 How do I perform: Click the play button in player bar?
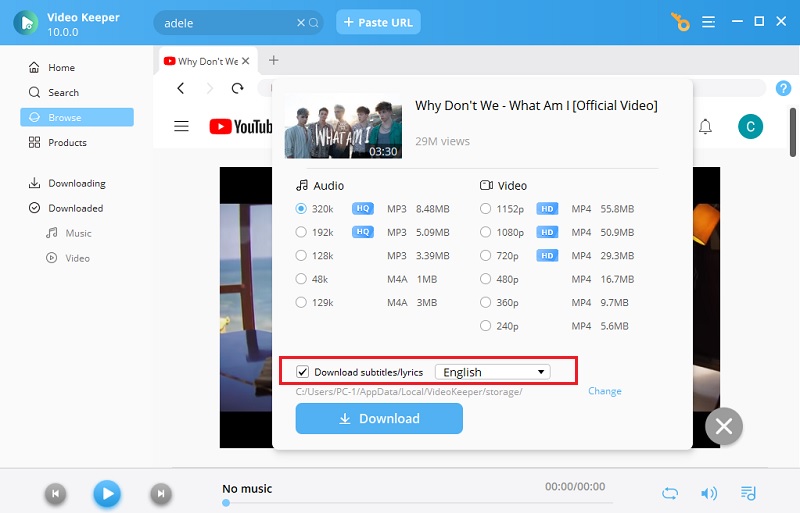click(107, 494)
